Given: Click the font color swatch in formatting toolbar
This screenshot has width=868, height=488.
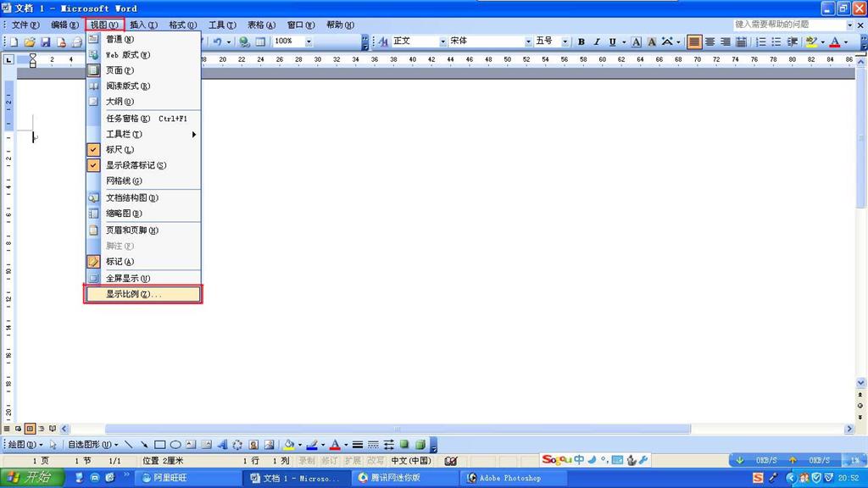Looking at the screenshot, I should [x=834, y=42].
